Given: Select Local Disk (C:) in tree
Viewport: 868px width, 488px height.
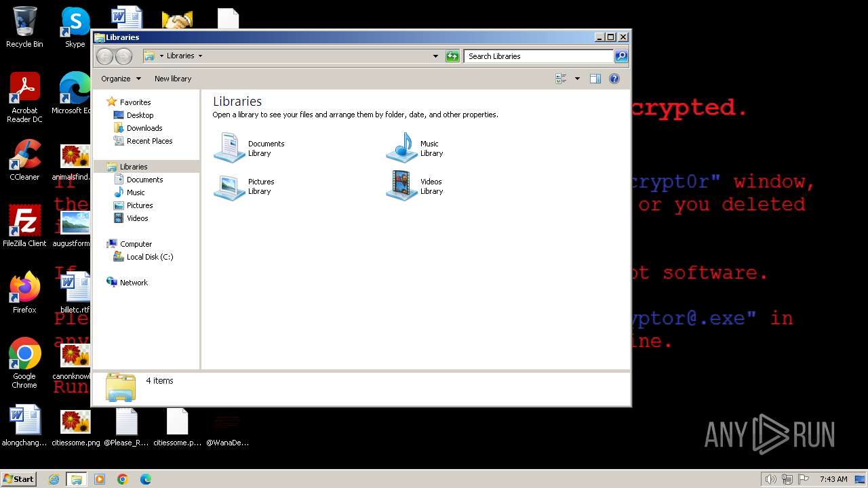Looking at the screenshot, I should 149,257.
